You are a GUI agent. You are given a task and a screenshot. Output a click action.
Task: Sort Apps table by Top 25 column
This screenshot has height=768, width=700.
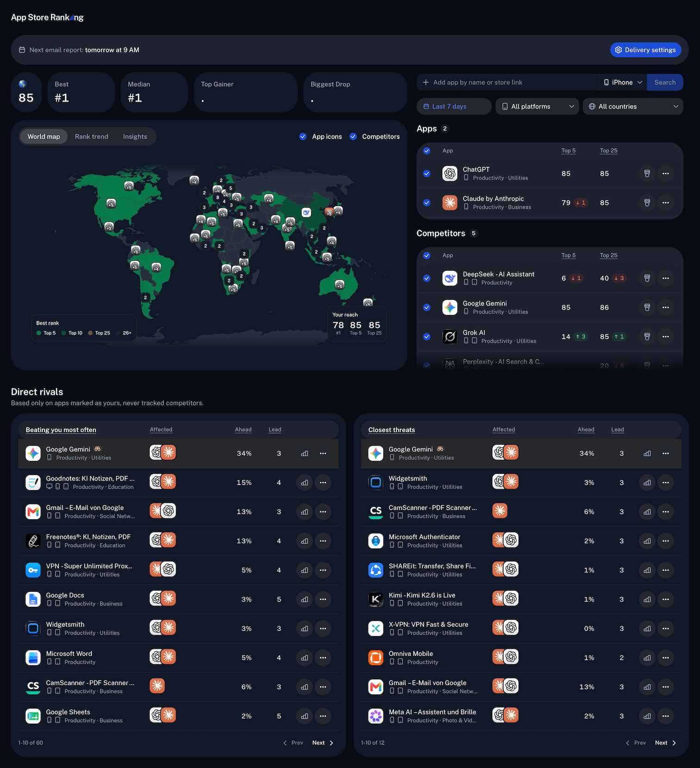[609, 151]
